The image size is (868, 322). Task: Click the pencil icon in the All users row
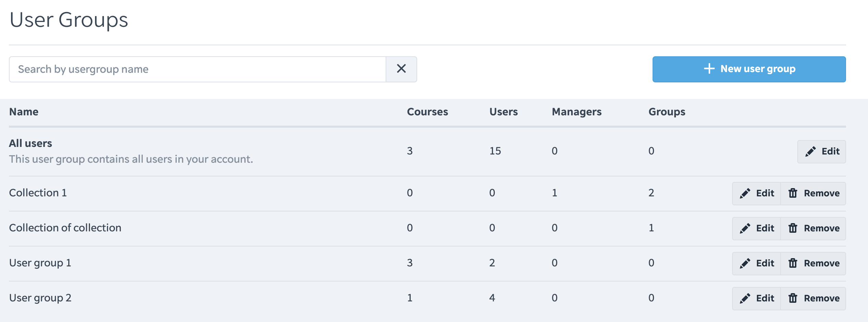point(810,151)
